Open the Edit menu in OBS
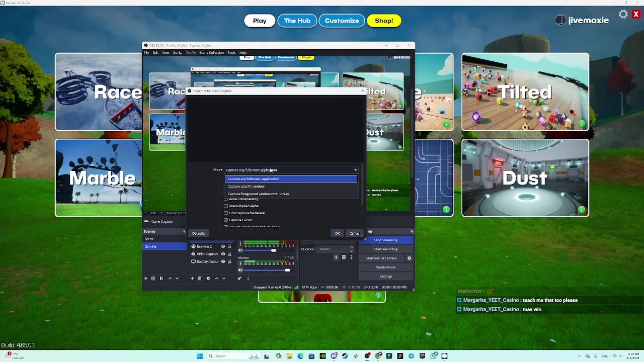 tap(155, 53)
